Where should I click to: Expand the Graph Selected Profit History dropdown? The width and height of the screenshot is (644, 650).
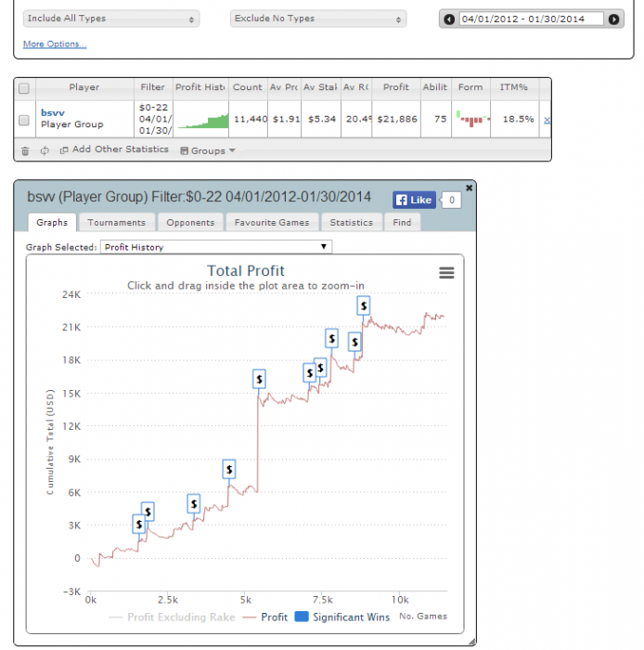pyautogui.click(x=216, y=247)
